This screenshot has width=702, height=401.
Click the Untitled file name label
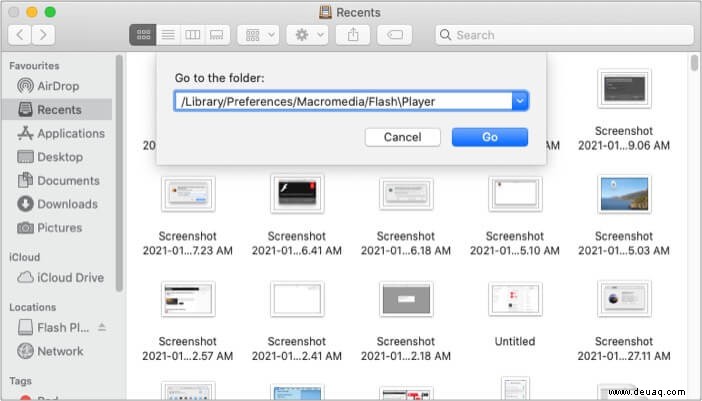point(515,341)
